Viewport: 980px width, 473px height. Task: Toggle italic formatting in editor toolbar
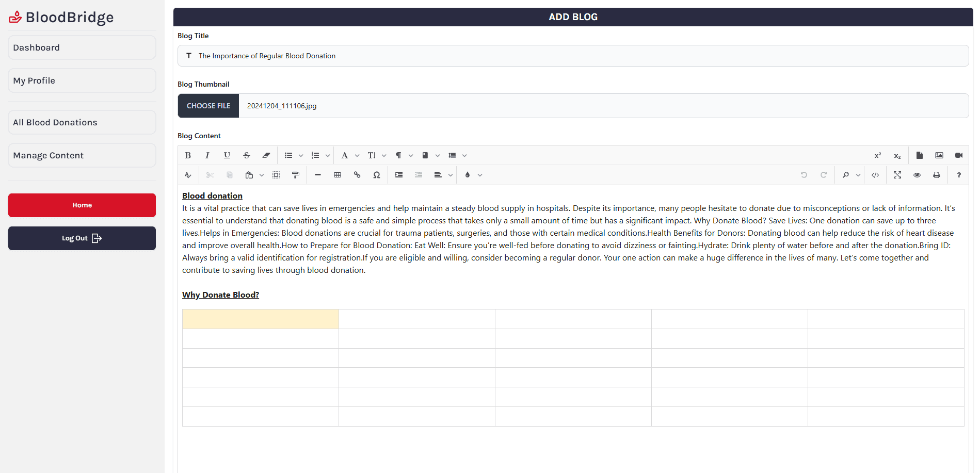207,155
